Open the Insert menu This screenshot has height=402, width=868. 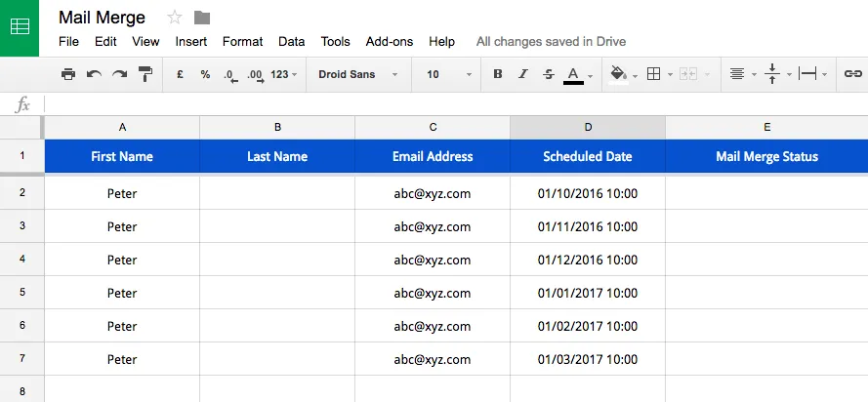coord(191,42)
